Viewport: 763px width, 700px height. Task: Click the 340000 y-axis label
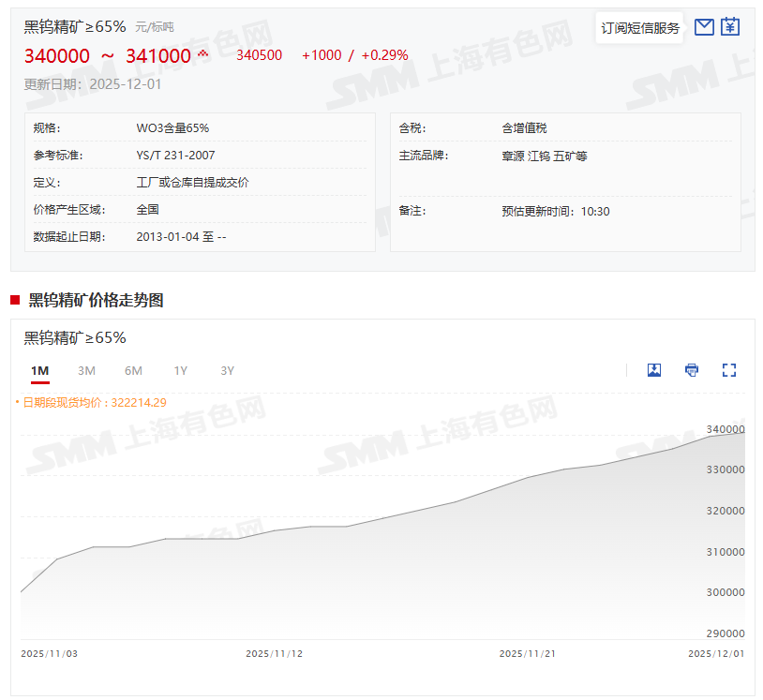point(725,429)
